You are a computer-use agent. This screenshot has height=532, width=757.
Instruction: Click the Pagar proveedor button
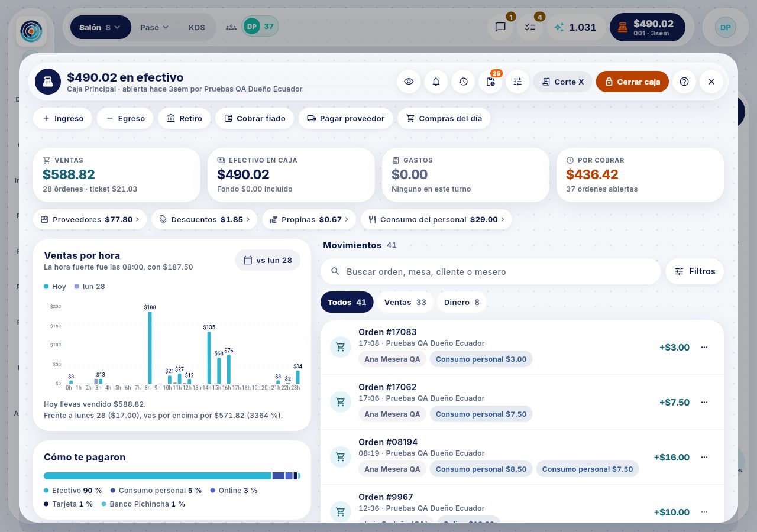(346, 118)
